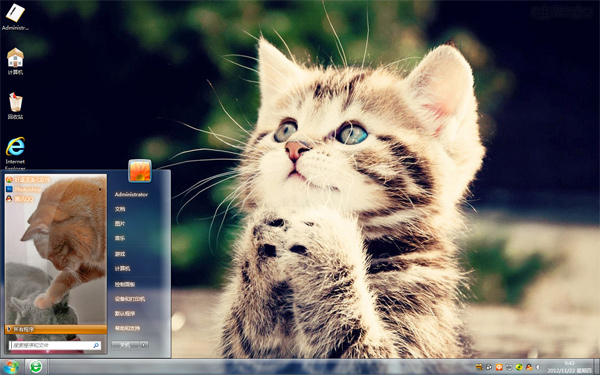Click the taskbar clock and date
The height and width of the screenshot is (375, 600).
point(569,367)
